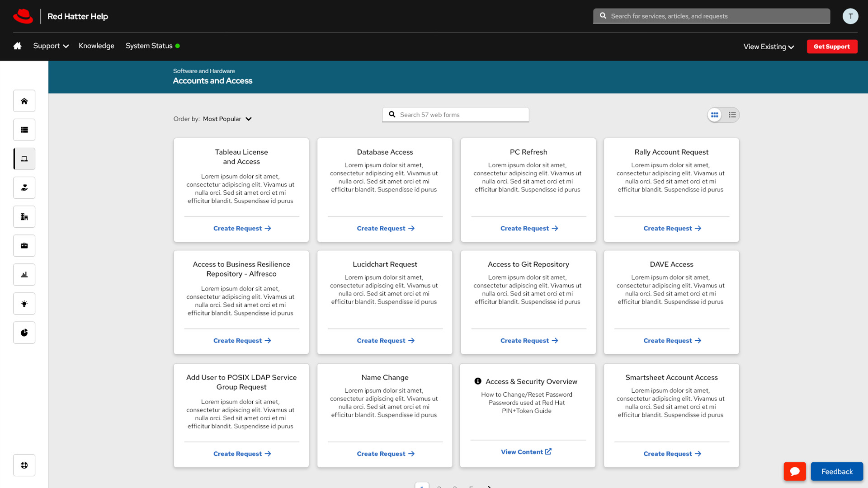Create Request for PC Refresh
868x488 pixels.
point(529,228)
